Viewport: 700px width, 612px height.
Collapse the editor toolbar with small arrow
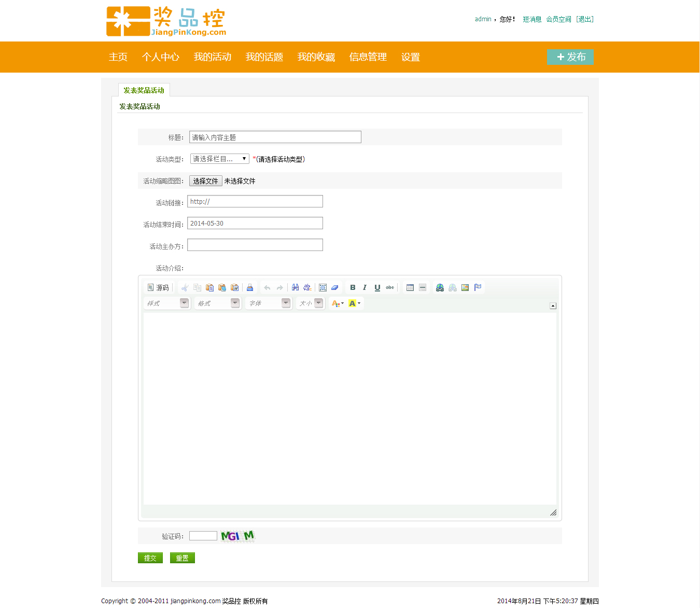coord(553,305)
